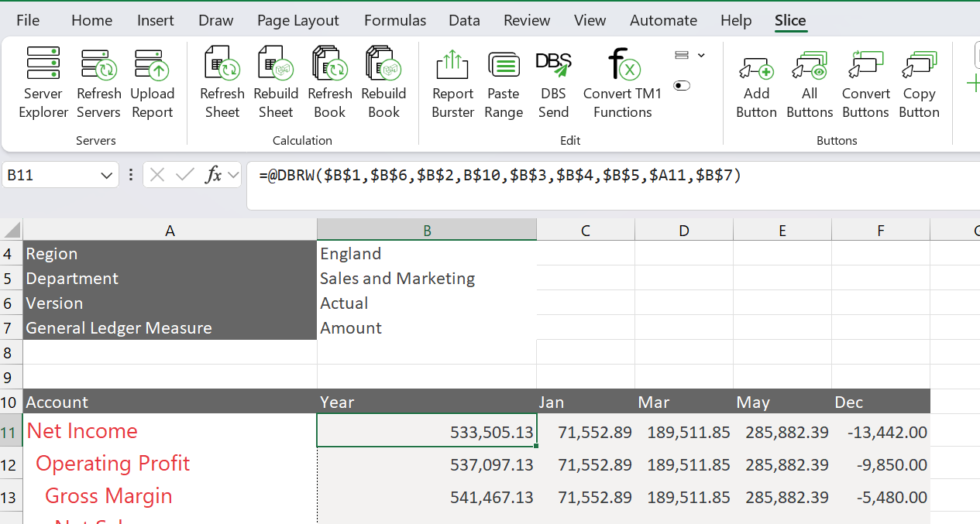Launch the Report Burster
Screen dimensions: 980x524
click(452, 83)
